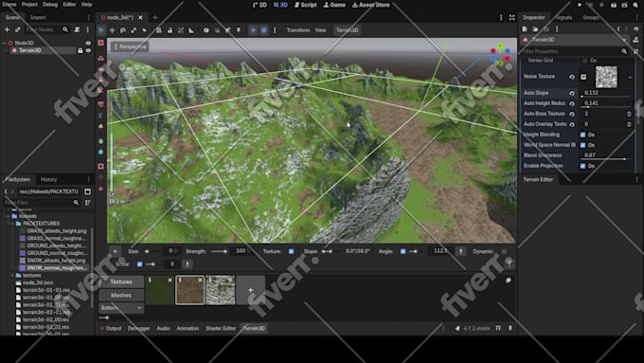Screen dimensions: 644x363
Task: Open the Help menu
Action: click(x=87, y=5)
